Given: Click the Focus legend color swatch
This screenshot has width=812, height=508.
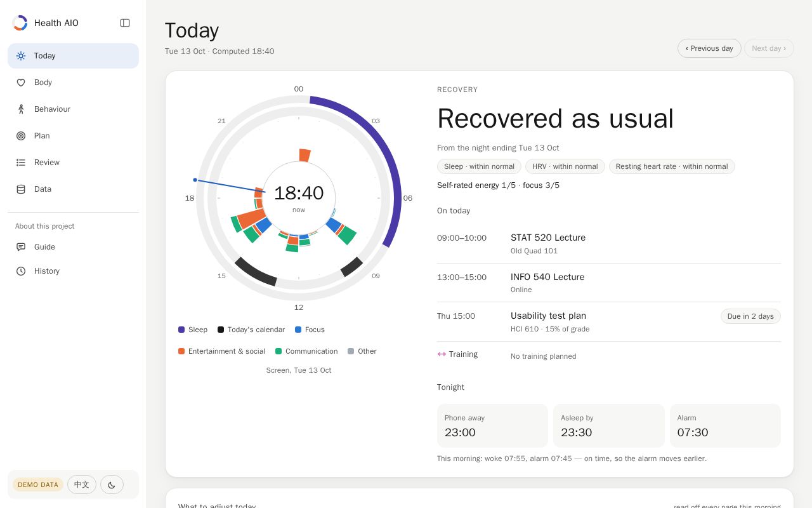Looking at the screenshot, I should [x=298, y=330].
